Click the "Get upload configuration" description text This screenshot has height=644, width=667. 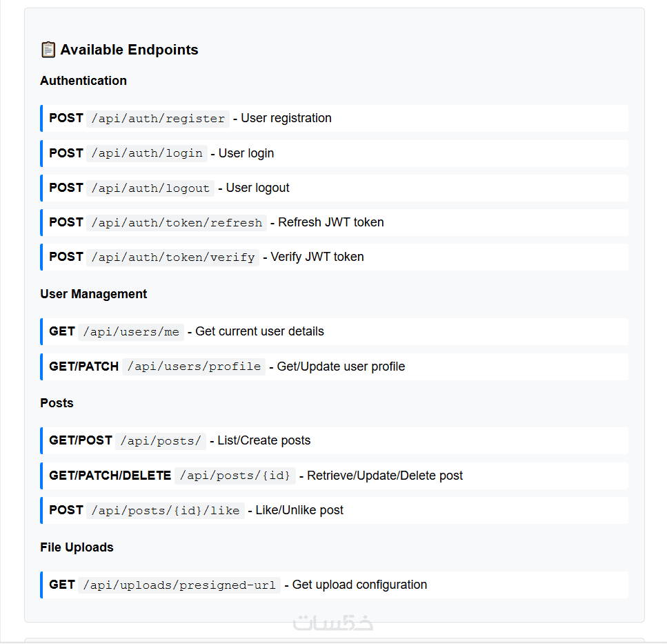click(359, 585)
